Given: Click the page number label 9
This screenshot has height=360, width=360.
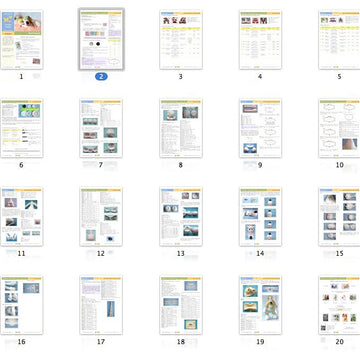Looking at the screenshot, I should [260, 165].
